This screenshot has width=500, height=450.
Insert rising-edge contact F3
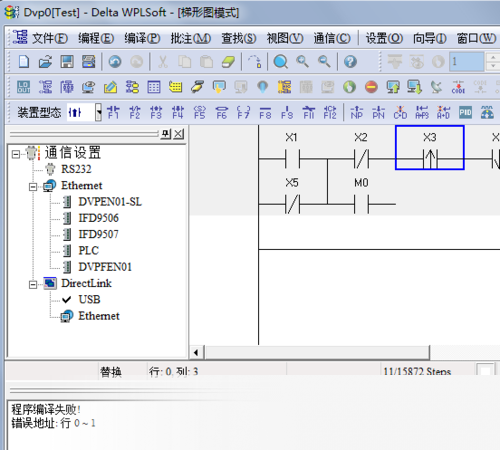(x=156, y=113)
